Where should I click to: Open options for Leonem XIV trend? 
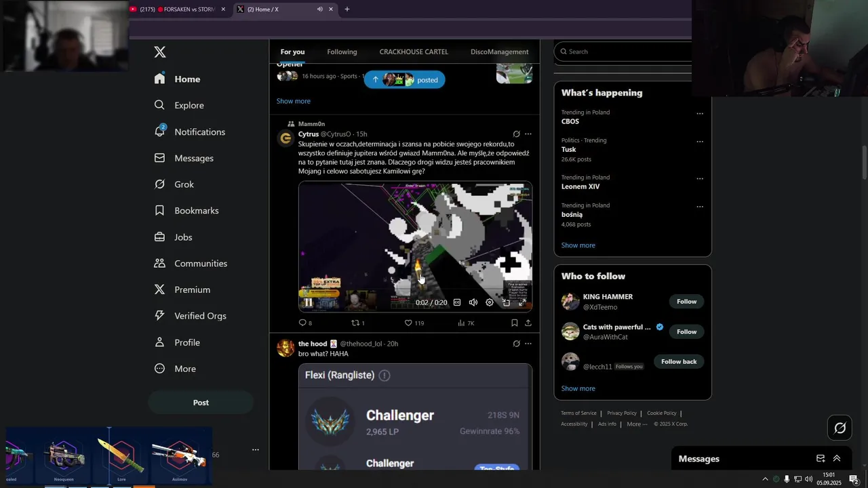point(700,179)
